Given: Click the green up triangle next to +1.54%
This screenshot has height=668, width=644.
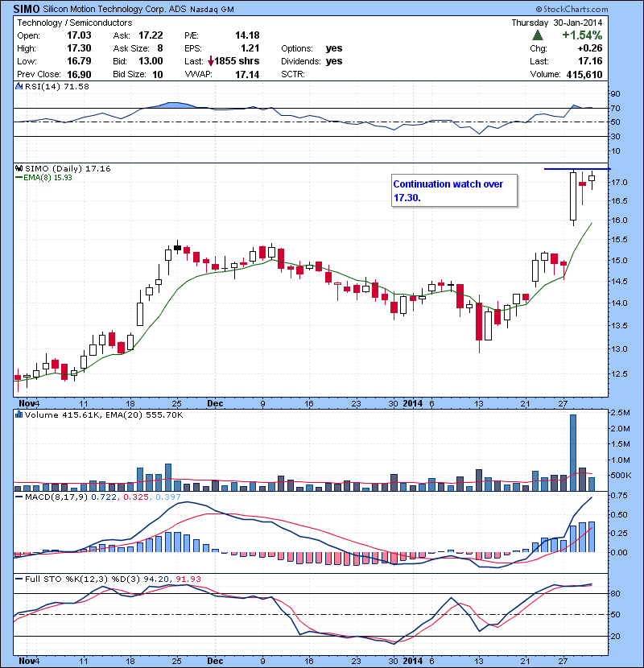Looking at the screenshot, I should (538, 35).
